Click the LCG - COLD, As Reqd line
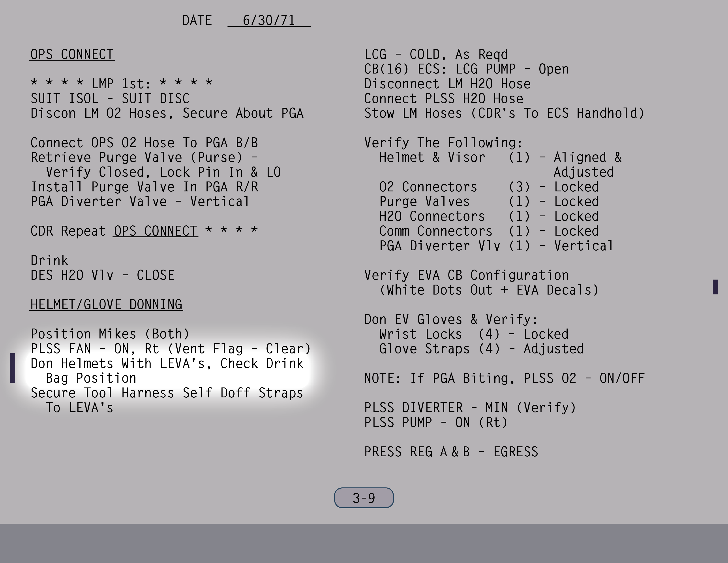 pyautogui.click(x=436, y=54)
